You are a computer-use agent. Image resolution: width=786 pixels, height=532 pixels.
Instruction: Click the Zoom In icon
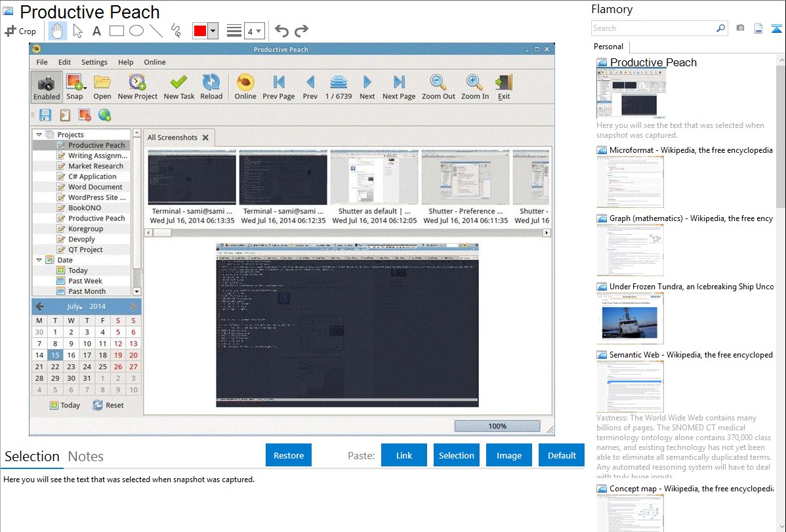[x=475, y=87]
